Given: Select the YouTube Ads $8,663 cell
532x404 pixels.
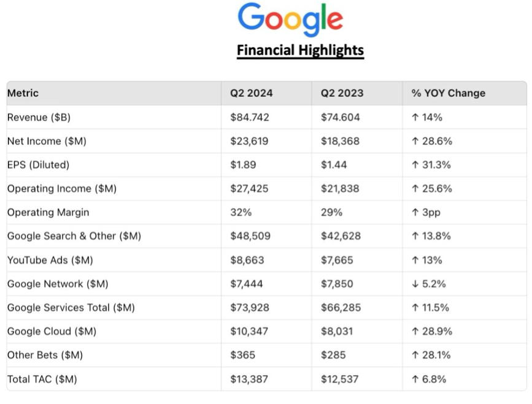Looking at the screenshot, I should (247, 260).
